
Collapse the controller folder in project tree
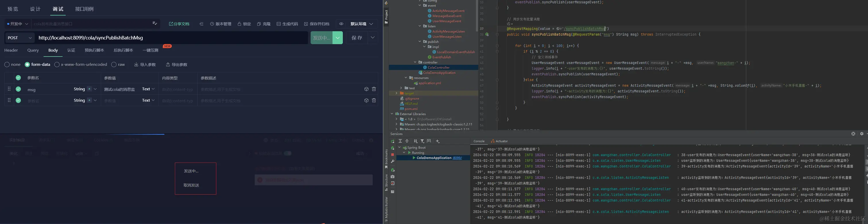point(415,62)
